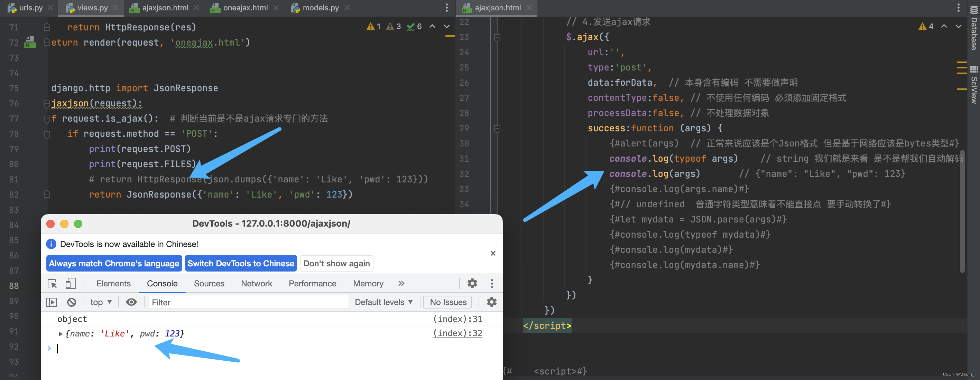Click the HTML gutter icon on line 72
The image size is (980, 380).
30,42
